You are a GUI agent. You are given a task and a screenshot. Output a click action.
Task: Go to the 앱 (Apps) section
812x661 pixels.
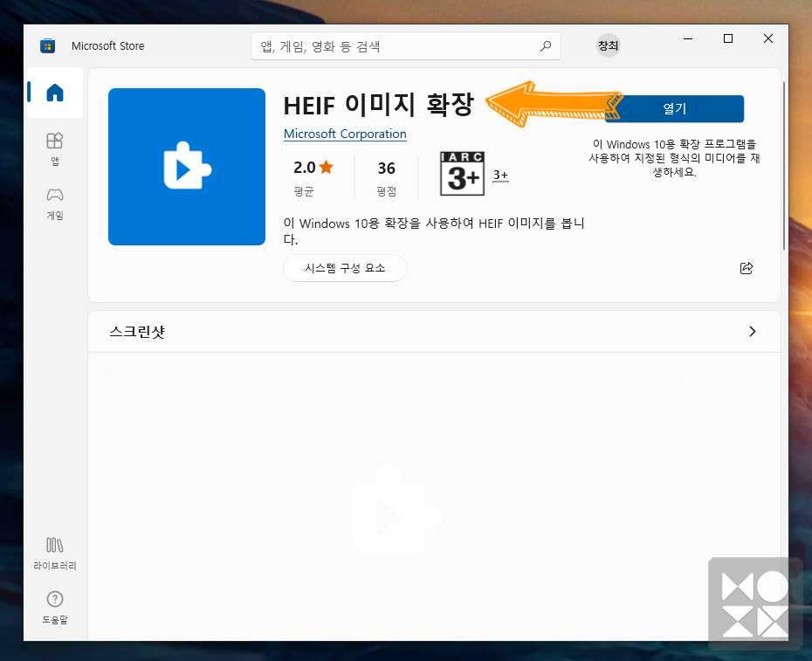(x=55, y=148)
